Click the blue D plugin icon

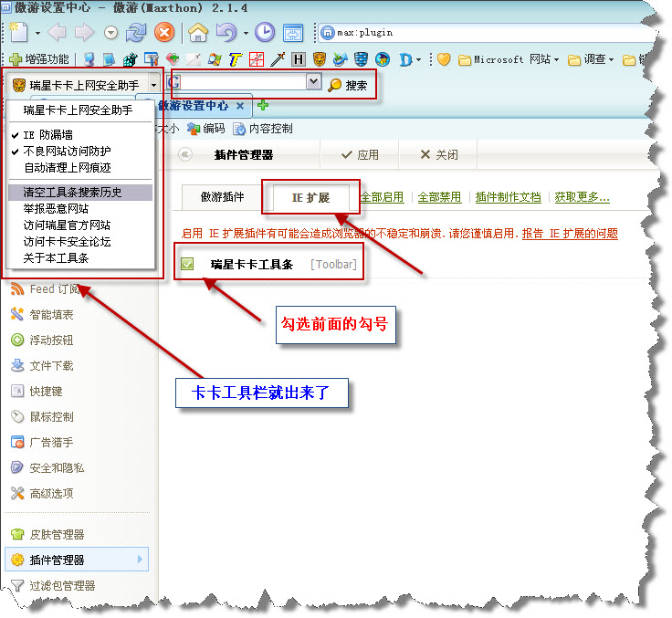click(405, 59)
